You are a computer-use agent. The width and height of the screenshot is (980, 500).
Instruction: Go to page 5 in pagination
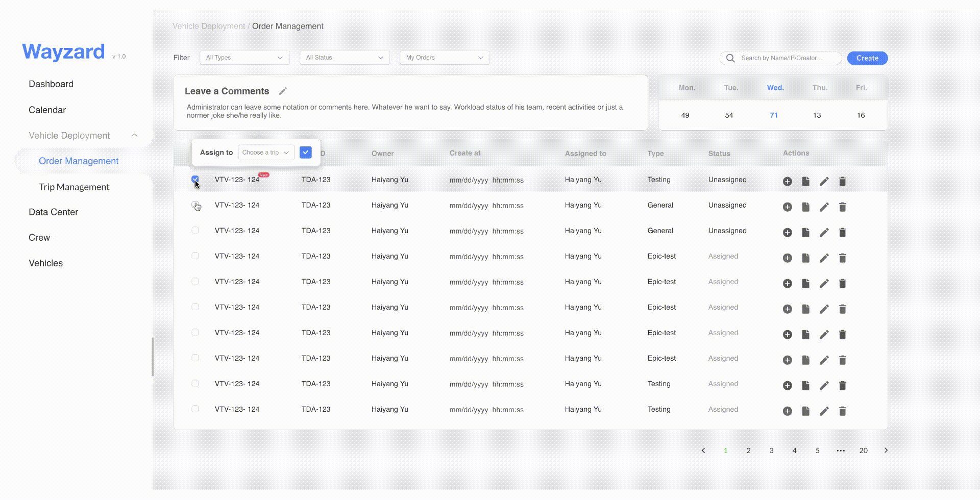[817, 451]
